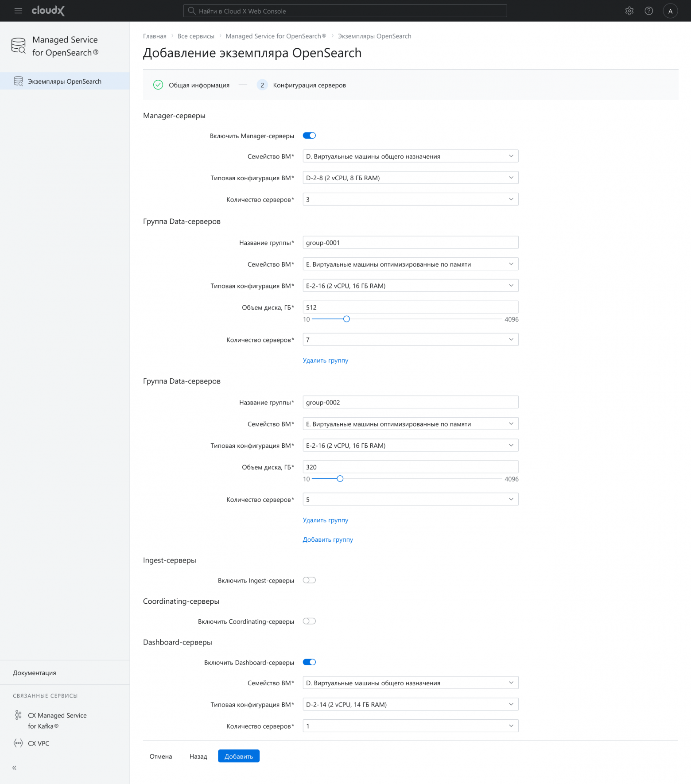Go to Все сервисы breadcrumb
The height and width of the screenshot is (784, 691).
(196, 36)
